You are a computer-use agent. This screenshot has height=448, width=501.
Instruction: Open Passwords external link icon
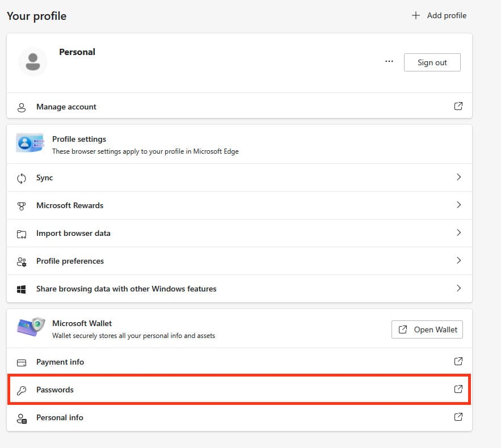pyautogui.click(x=458, y=389)
